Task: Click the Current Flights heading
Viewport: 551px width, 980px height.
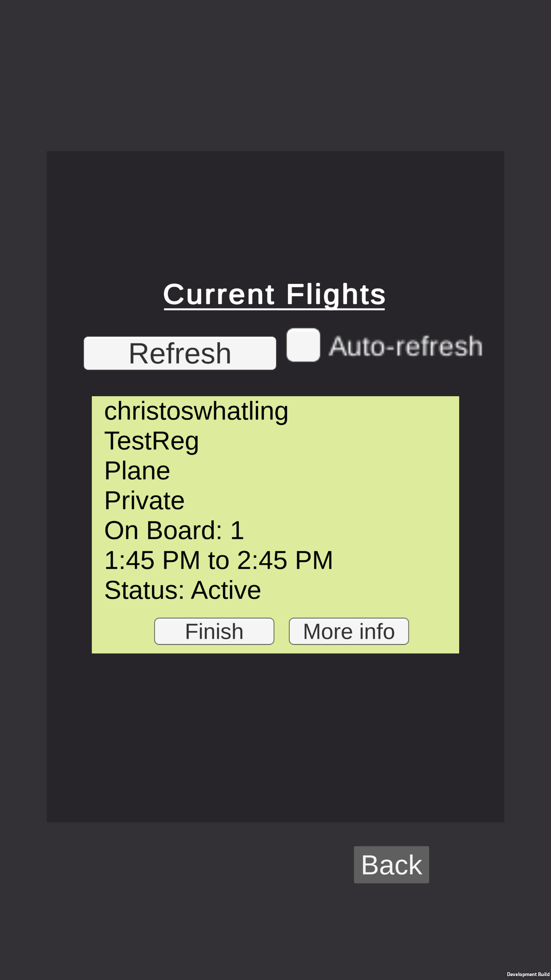Action: pos(274,294)
